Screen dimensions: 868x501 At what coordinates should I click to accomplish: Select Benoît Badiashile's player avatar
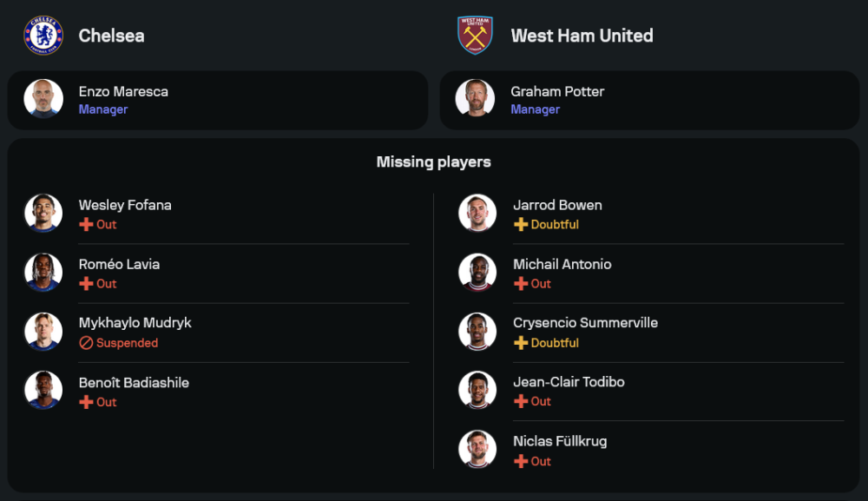[43, 391]
